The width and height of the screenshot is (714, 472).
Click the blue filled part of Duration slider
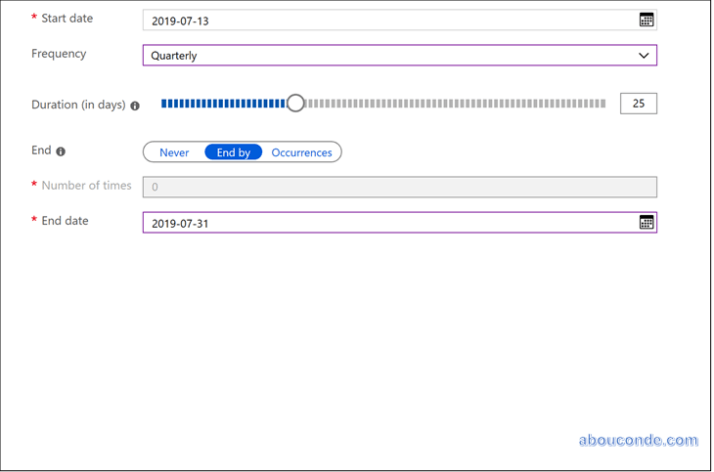pyautogui.click(x=222, y=103)
